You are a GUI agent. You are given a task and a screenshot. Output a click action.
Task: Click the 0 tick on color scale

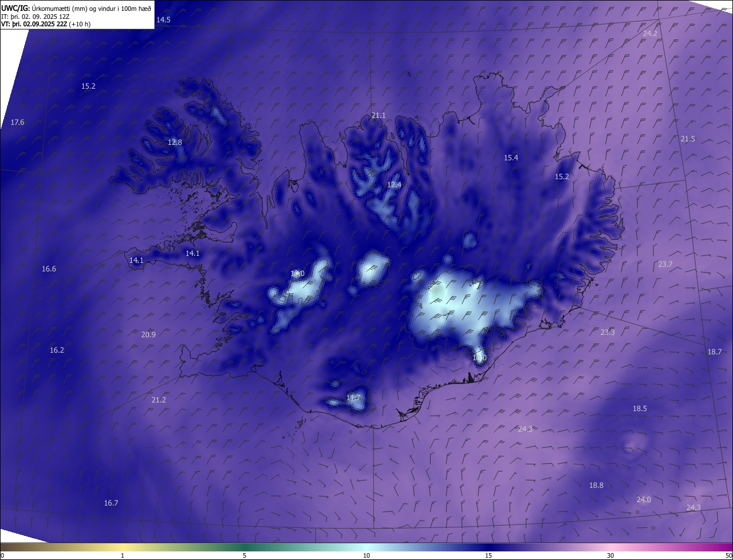tap(2, 556)
